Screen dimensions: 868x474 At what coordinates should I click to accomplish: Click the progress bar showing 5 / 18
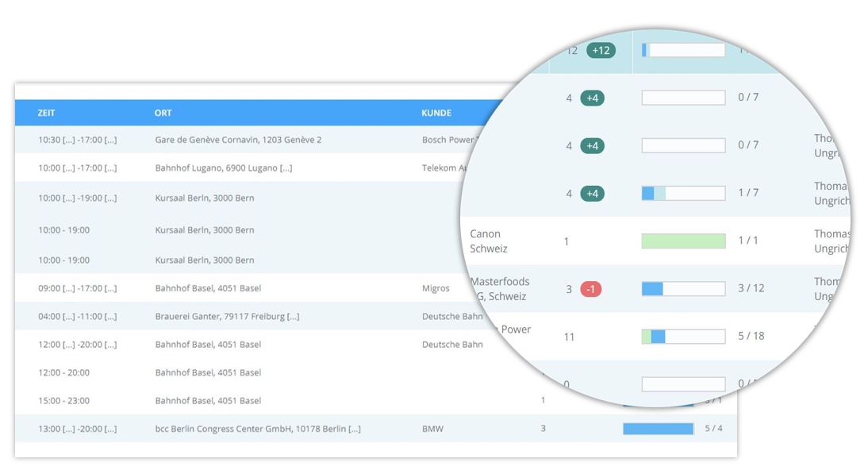click(x=683, y=337)
